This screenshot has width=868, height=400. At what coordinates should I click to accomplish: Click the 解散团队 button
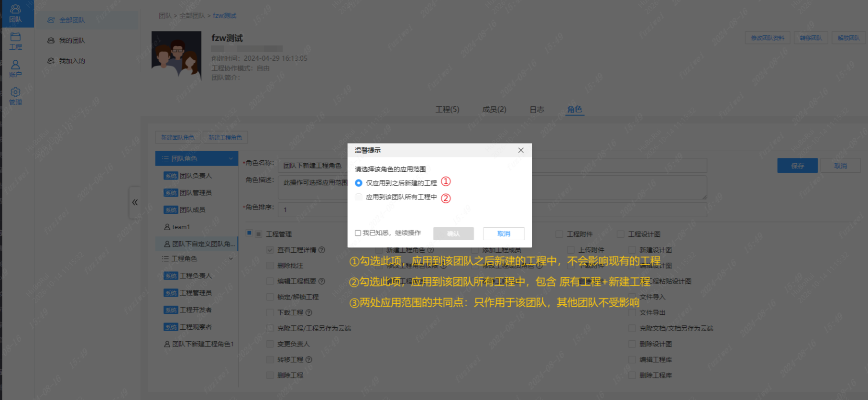click(848, 38)
